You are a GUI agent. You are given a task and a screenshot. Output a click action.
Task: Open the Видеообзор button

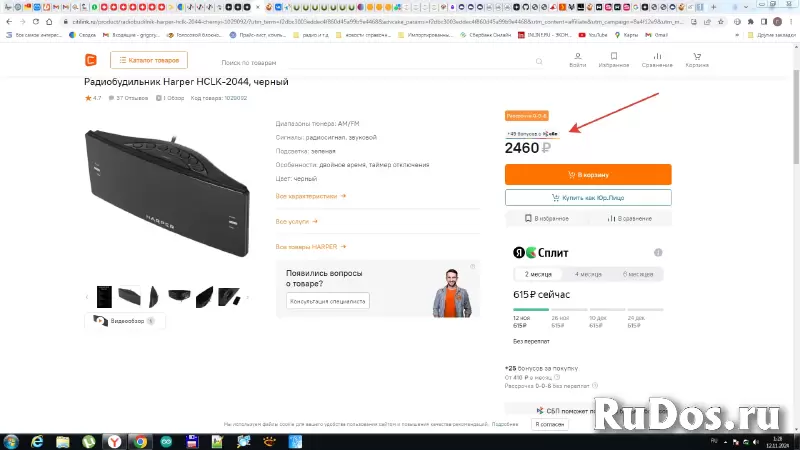pyautogui.click(x=124, y=321)
